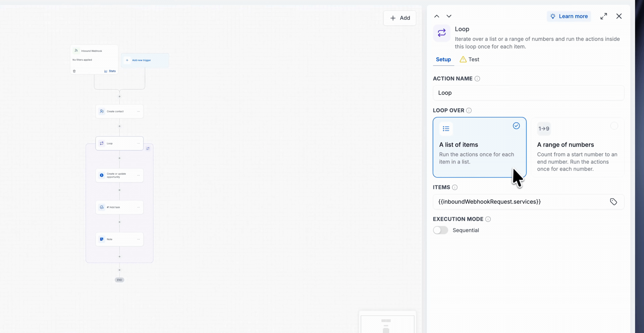Open the Learn more link

click(x=569, y=16)
